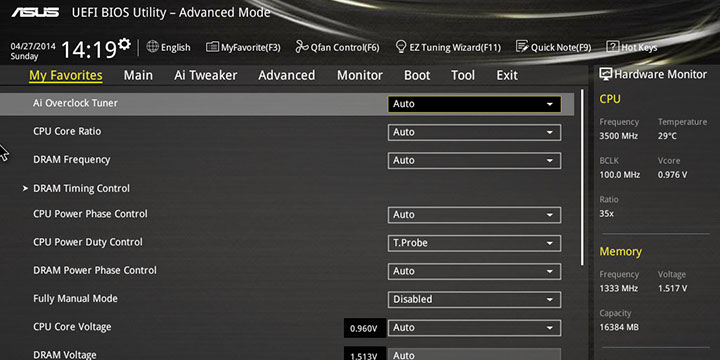Image resolution: width=720 pixels, height=360 pixels.
Task: Click the Hardware Monitor screen icon
Action: point(606,74)
